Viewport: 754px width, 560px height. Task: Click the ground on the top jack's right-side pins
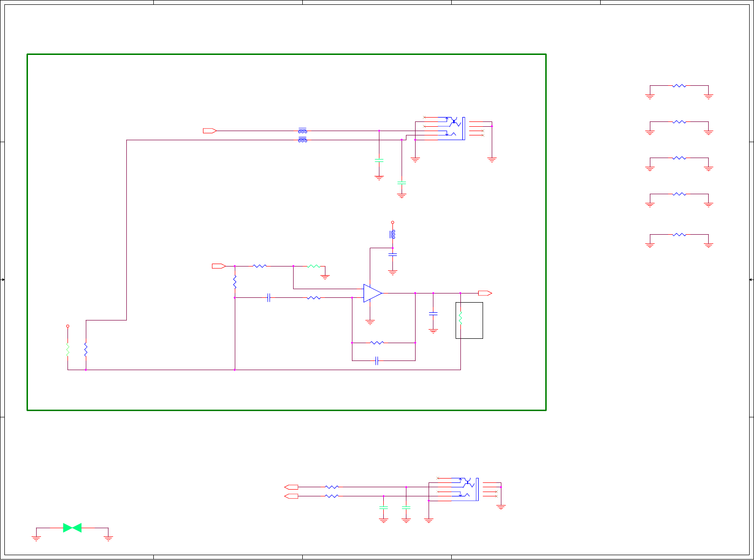pos(492,160)
